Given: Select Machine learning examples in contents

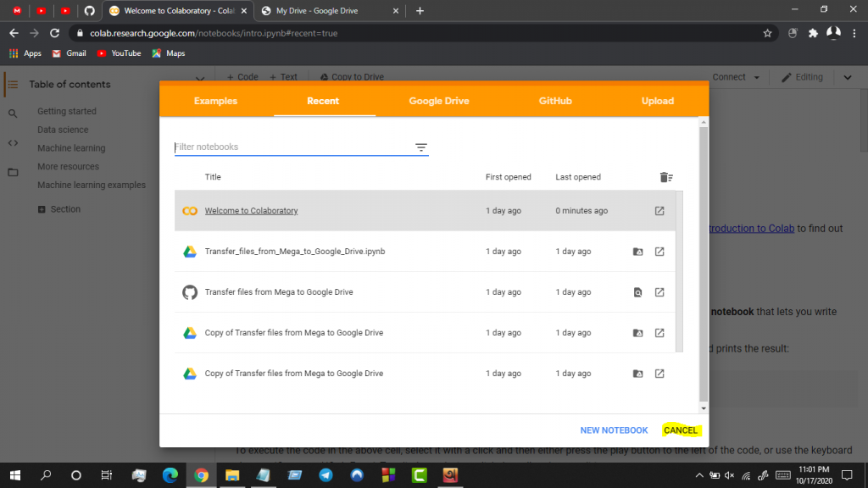Looking at the screenshot, I should coord(92,185).
